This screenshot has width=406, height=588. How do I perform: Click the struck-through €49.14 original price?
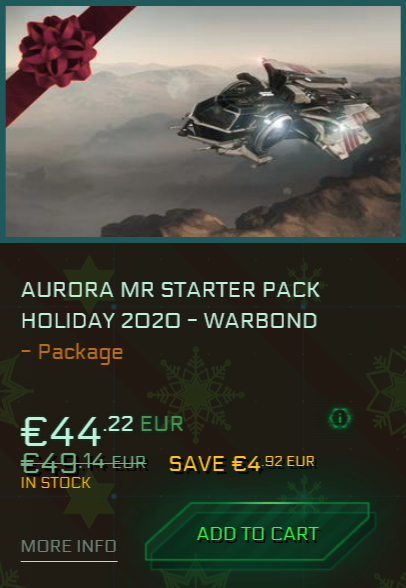[84, 463]
